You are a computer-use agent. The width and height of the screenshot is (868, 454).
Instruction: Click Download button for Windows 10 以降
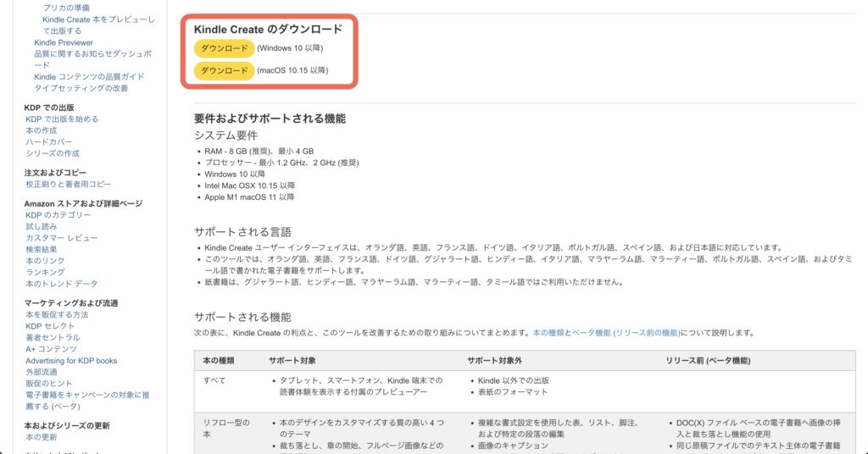point(224,48)
